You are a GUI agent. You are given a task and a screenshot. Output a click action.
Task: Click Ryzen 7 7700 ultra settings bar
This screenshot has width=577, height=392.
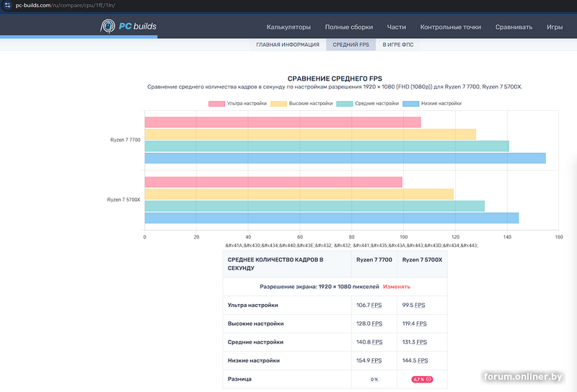283,122
